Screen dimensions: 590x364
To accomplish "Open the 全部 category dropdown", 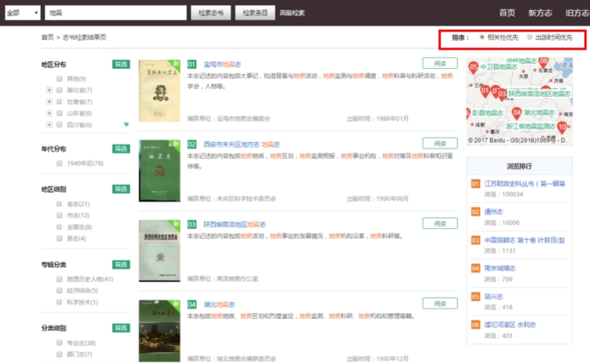I will (x=23, y=12).
